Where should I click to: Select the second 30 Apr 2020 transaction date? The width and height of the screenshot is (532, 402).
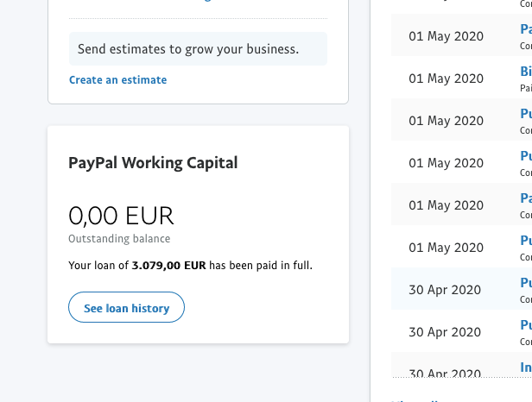(x=445, y=332)
